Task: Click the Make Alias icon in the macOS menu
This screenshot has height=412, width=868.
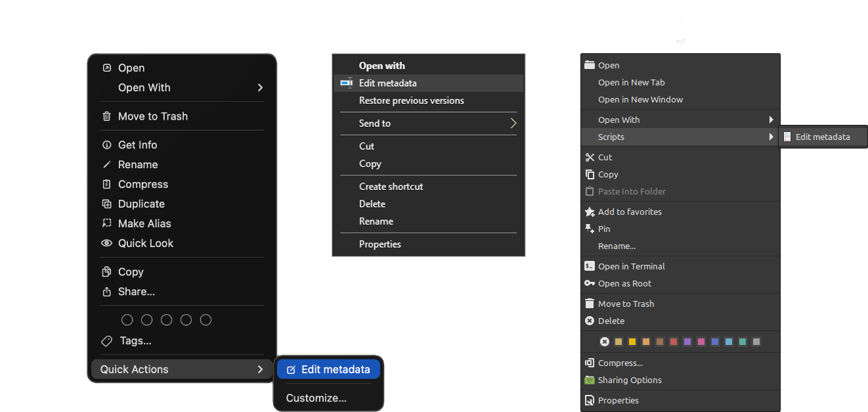Action: (107, 223)
